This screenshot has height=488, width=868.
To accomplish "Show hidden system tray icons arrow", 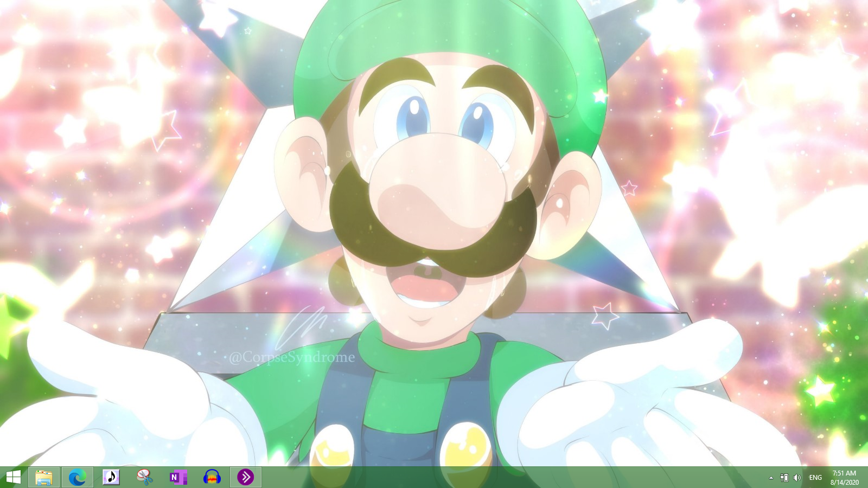I will click(x=771, y=478).
